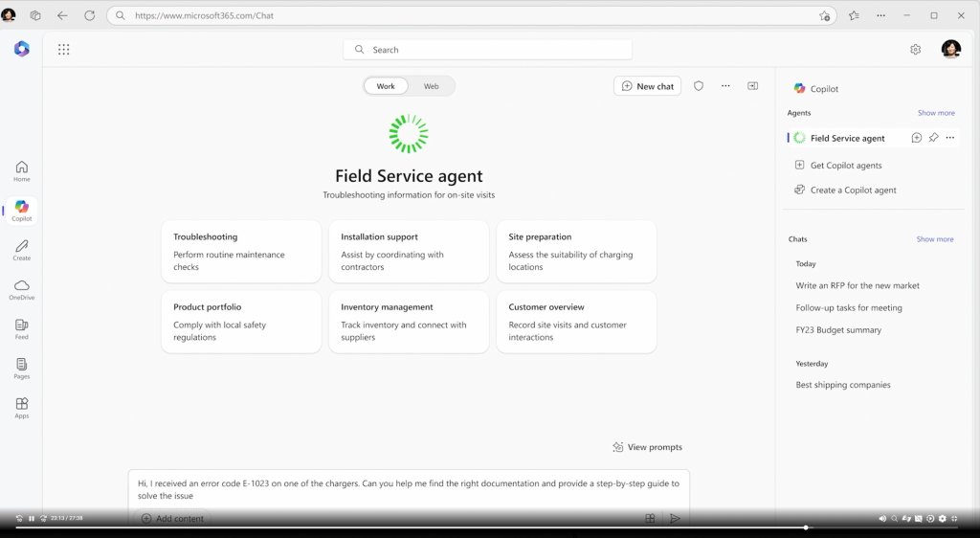Click Create a Copilot agent
This screenshot has width=980, height=538.
[x=845, y=190]
